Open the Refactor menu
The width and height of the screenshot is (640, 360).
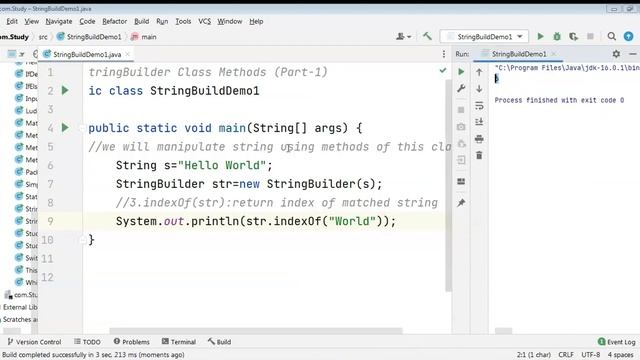(114, 21)
